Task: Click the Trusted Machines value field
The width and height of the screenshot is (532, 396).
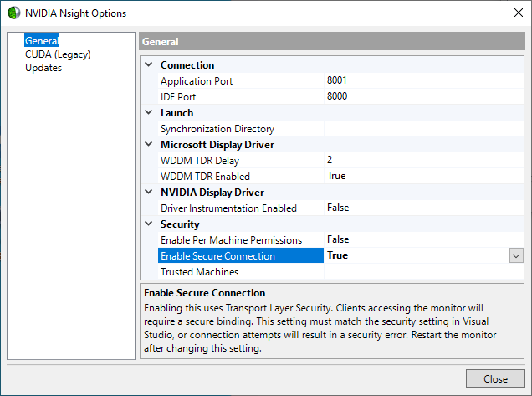Action: 423,272
